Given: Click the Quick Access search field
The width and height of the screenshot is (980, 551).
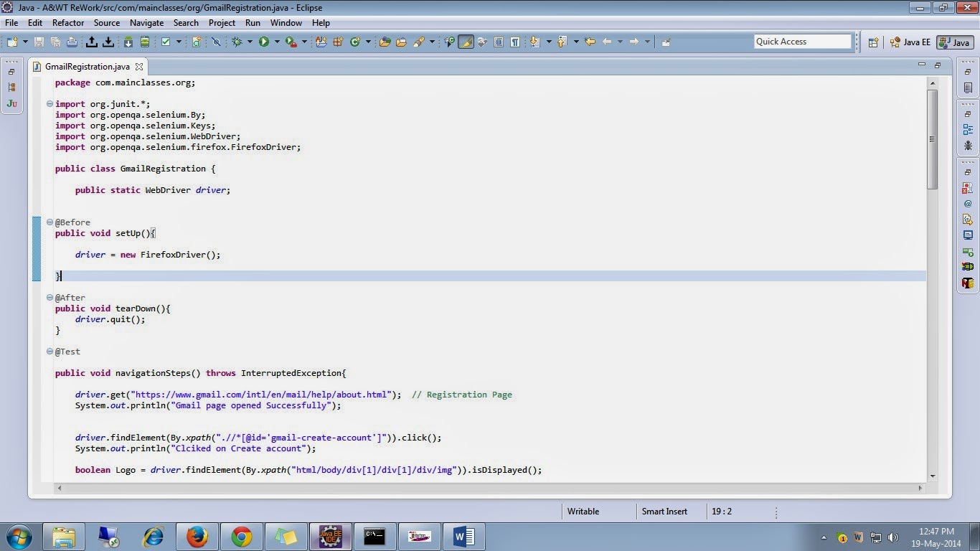Looking at the screenshot, I should pyautogui.click(x=803, y=42).
